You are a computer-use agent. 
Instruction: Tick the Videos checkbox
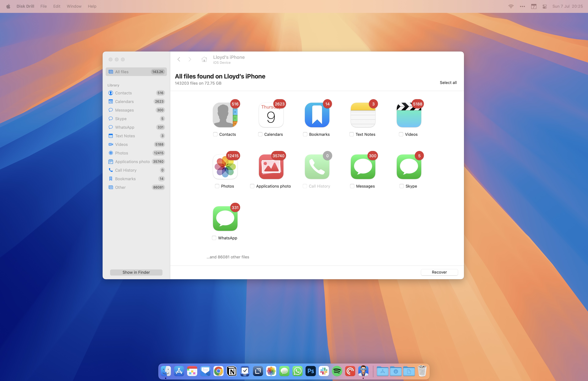[401, 134]
